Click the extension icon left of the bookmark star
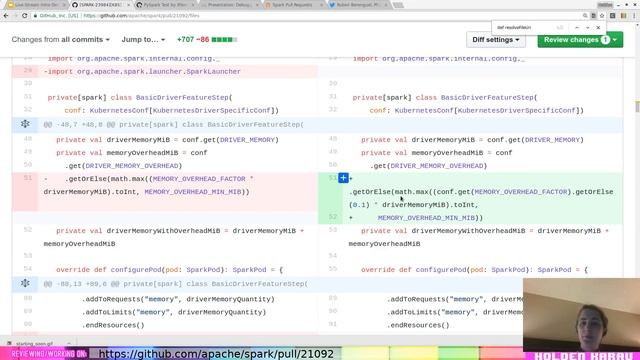640x360 pixels. [593, 16]
